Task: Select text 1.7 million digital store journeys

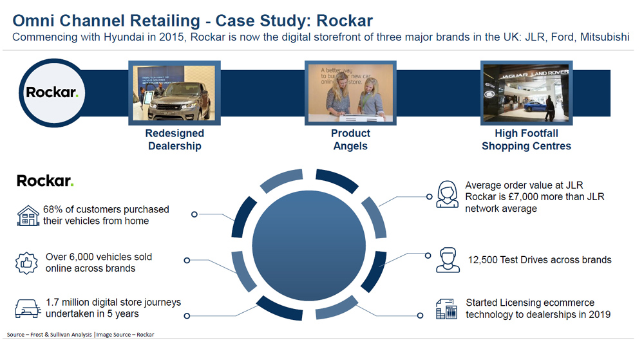Action: pos(113,308)
